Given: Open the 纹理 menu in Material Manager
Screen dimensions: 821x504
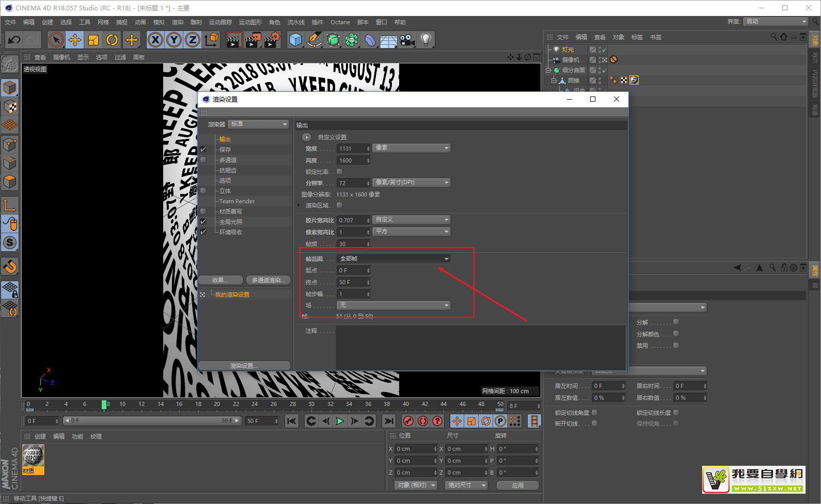Looking at the screenshot, I should [96, 436].
